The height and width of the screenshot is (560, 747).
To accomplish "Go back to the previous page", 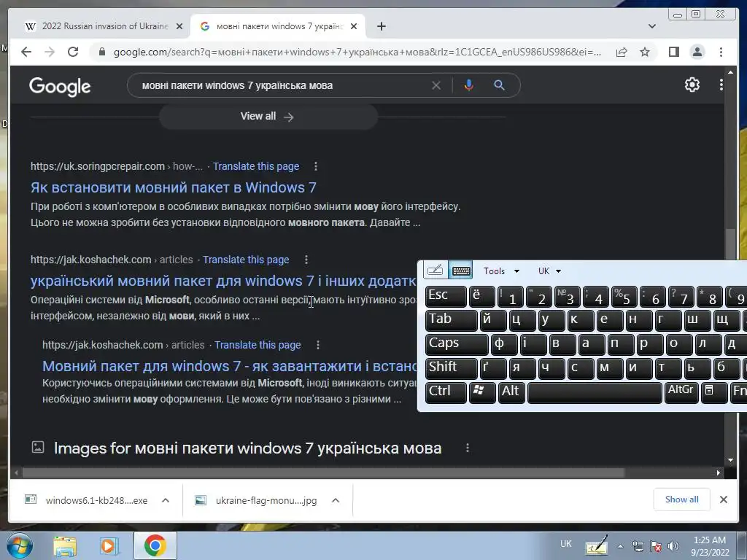I will coord(26,52).
